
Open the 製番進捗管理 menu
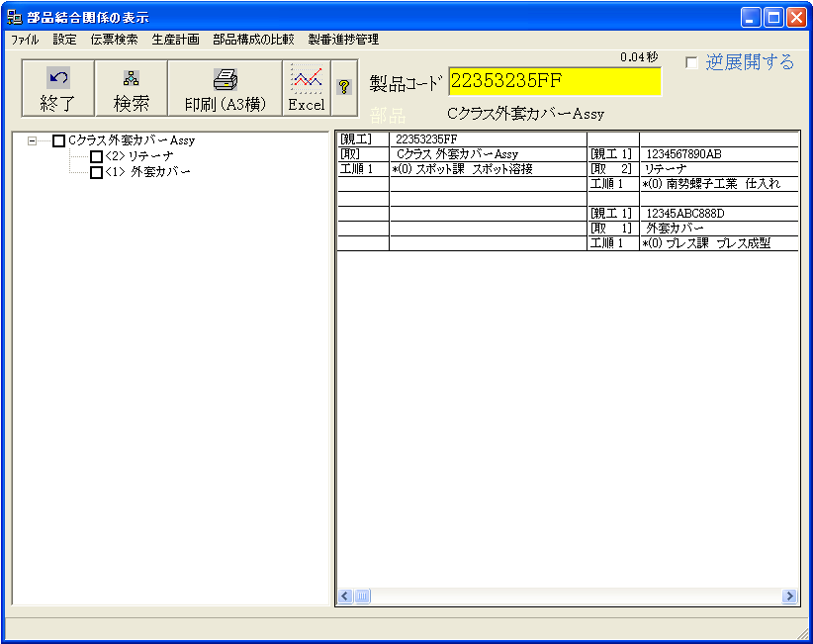tap(343, 40)
